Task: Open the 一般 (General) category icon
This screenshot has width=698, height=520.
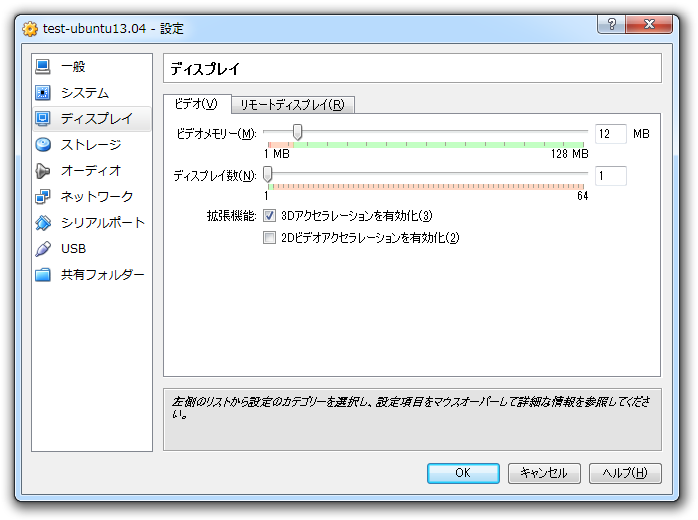Action: (43, 67)
